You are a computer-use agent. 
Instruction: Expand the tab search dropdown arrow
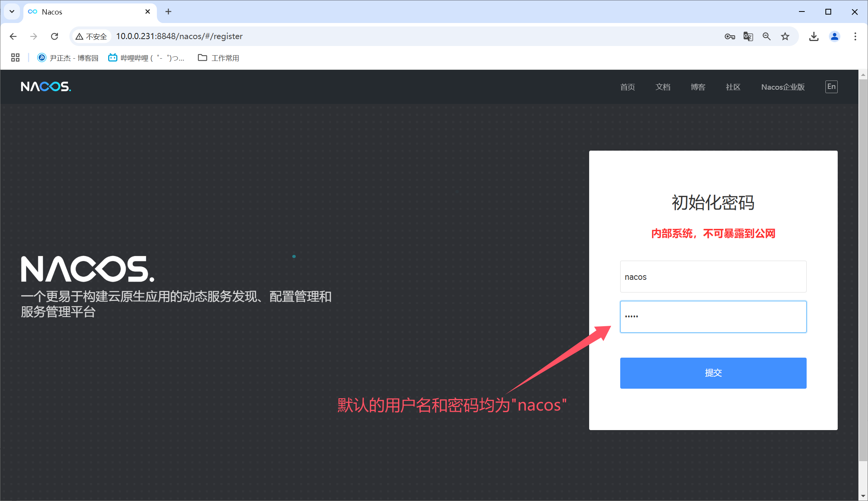[12, 11]
